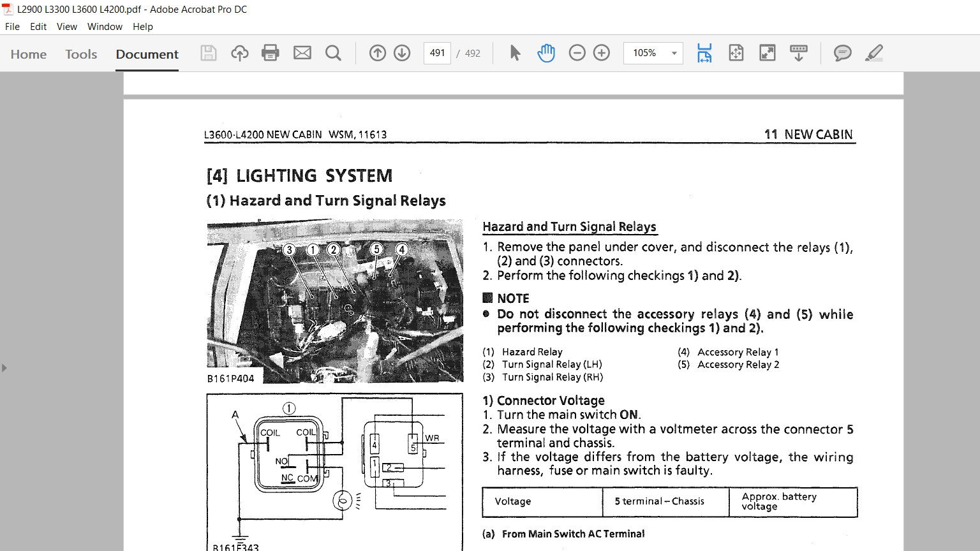Activate the Hand pan tool

point(546,53)
